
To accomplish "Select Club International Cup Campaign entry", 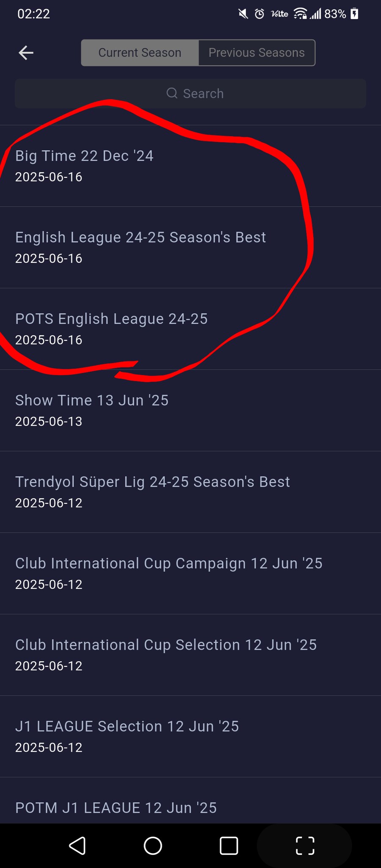I will click(x=190, y=573).
